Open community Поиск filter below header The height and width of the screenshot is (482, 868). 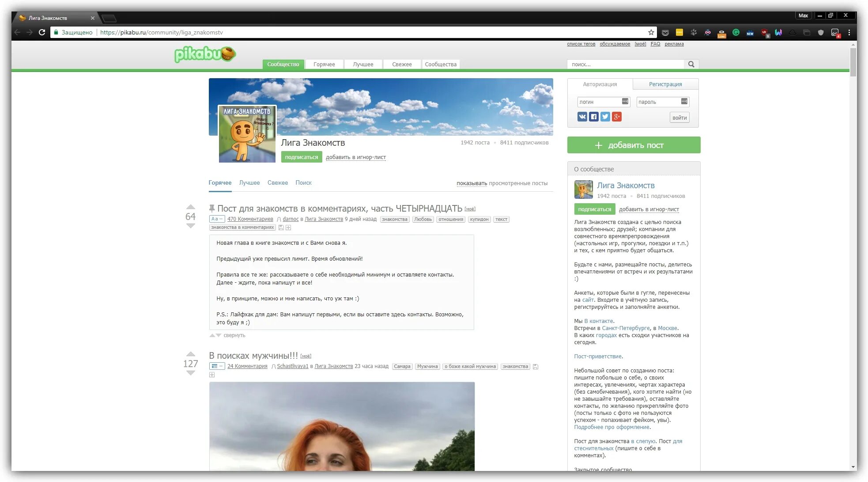click(x=303, y=182)
